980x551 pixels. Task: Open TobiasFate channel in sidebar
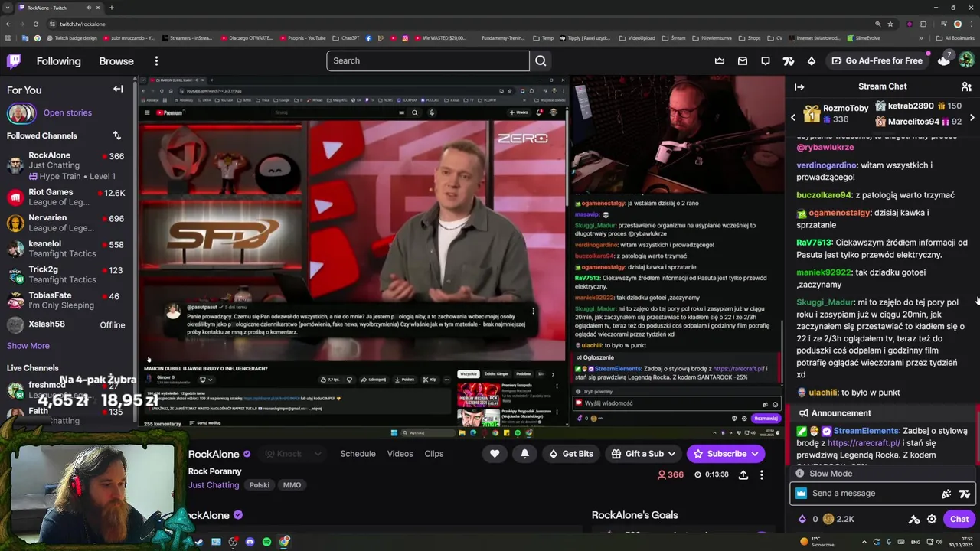[67, 300]
